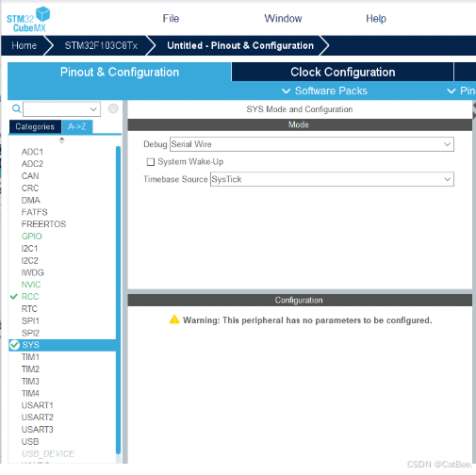This screenshot has height=475, width=476.
Task: Select CAN peripheral
Action: 30,176
